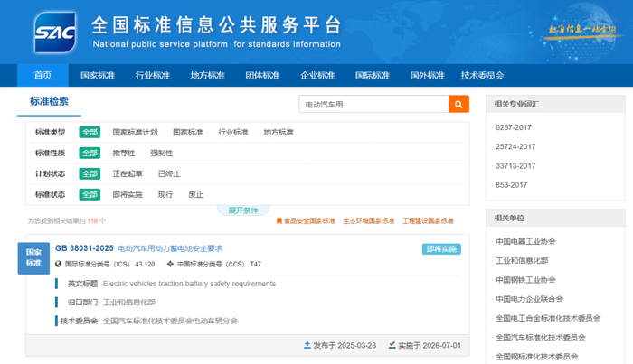Open the 技术委员会 navigation tab

(482, 76)
